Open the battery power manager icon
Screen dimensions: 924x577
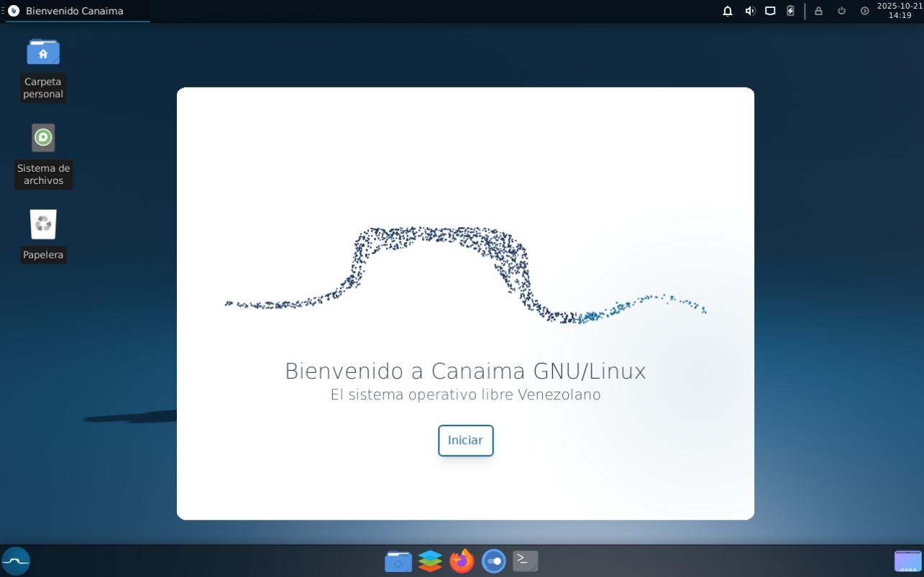[790, 11]
